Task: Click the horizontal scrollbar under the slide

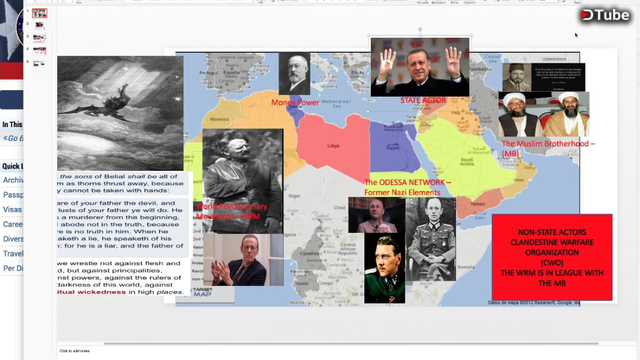Action: coord(351,344)
